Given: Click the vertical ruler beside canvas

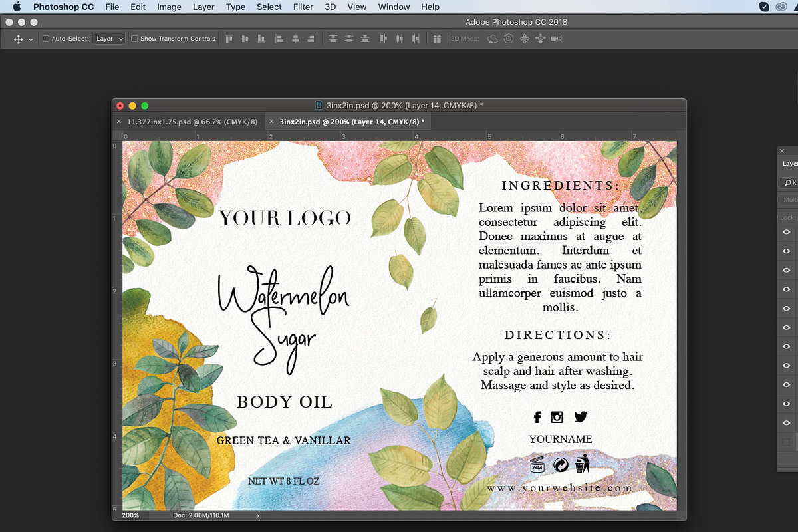Looking at the screenshot, I should pos(116,325).
